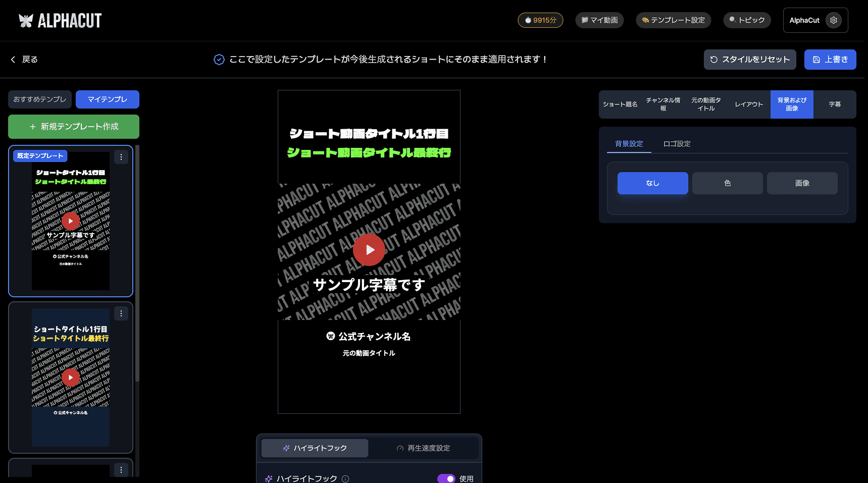This screenshot has width=868, height=483.
Task: Create a new template with 新規テンプレート作成
Action: pos(73,126)
